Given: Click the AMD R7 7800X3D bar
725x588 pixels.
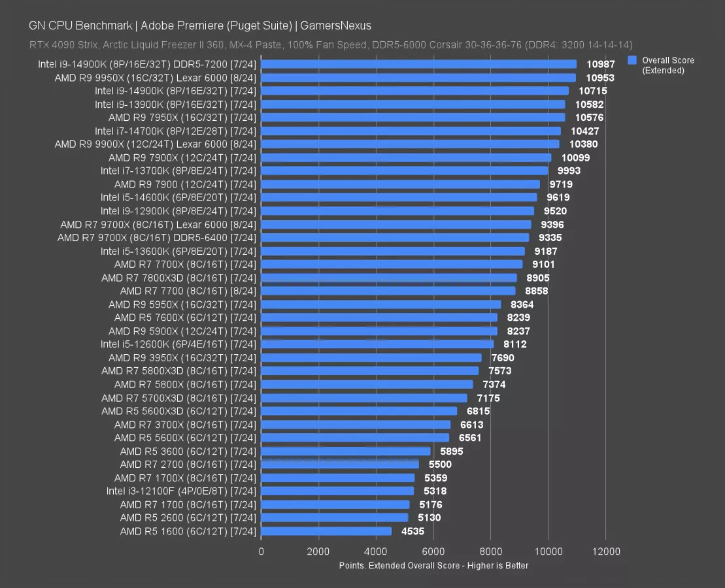Looking at the screenshot, I should click(x=389, y=278).
